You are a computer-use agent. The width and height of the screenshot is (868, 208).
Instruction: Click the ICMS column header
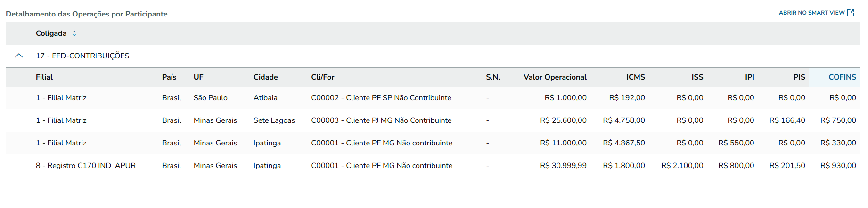point(635,77)
